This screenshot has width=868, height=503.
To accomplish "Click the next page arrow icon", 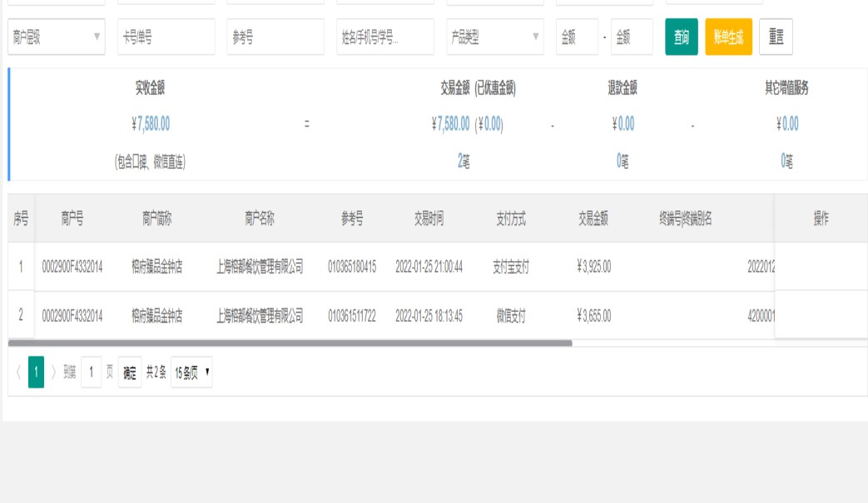I will 54,373.
